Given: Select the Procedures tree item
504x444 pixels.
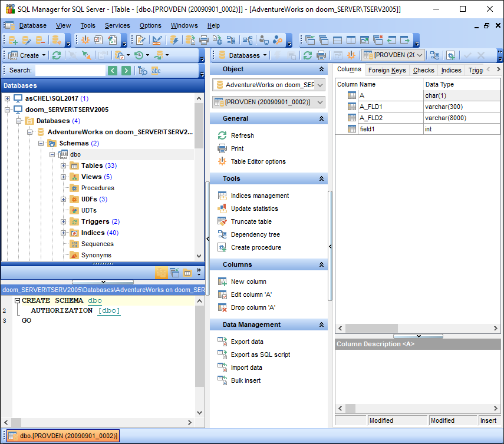Looking at the screenshot, I should coord(97,188).
